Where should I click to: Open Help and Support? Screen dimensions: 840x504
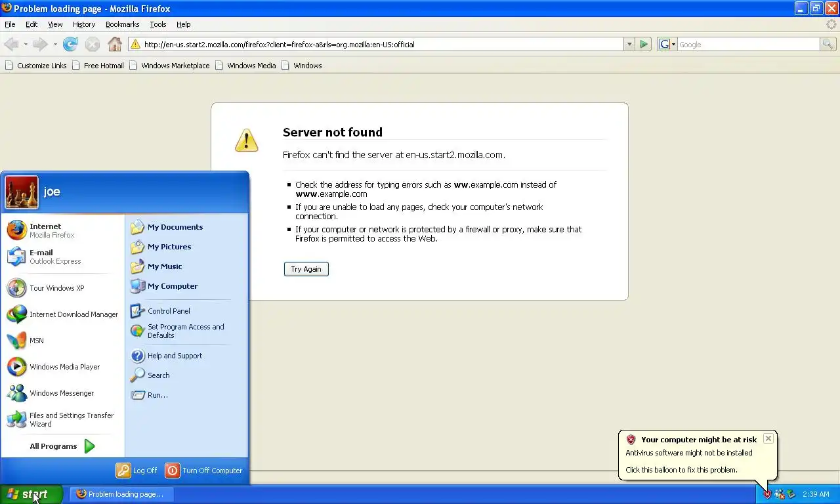coord(186,356)
